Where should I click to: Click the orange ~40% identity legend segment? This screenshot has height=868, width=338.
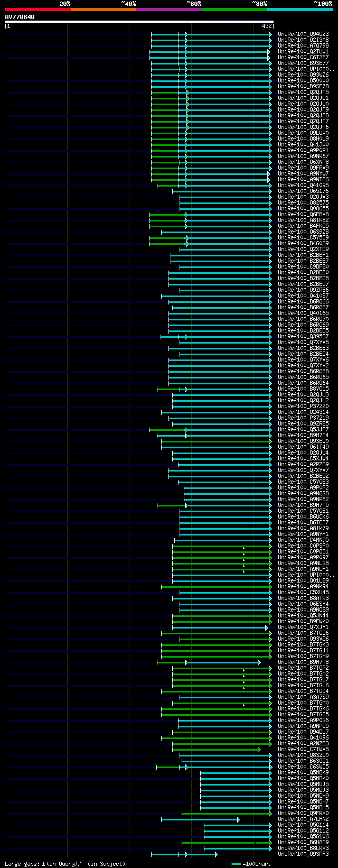click(x=104, y=9)
